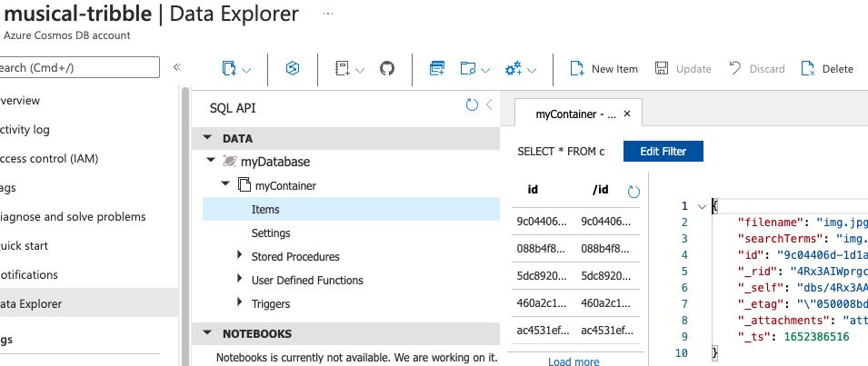Select item row ac4531ef

(x=575, y=330)
